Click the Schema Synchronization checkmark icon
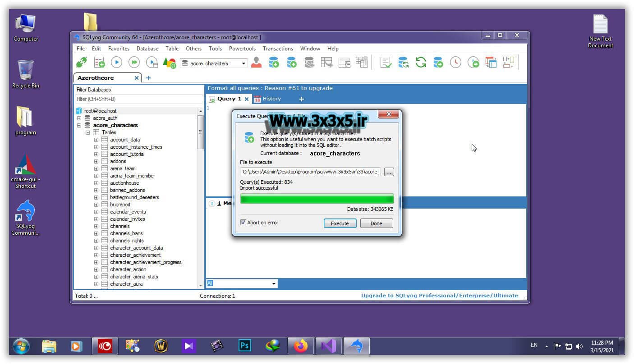This screenshot has height=364, width=634. pos(386,63)
